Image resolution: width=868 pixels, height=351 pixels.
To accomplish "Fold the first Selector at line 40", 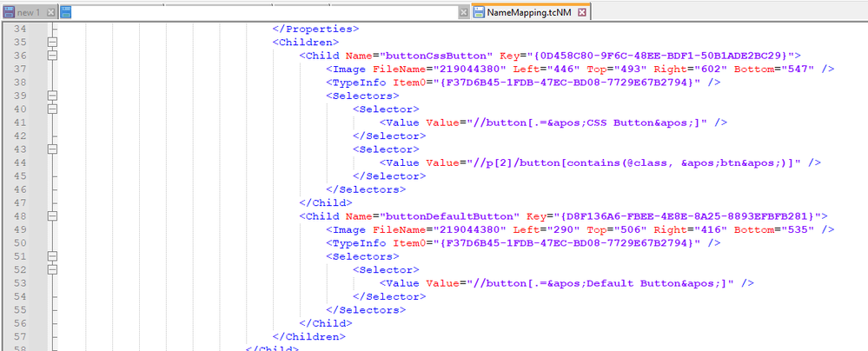I will [x=52, y=109].
